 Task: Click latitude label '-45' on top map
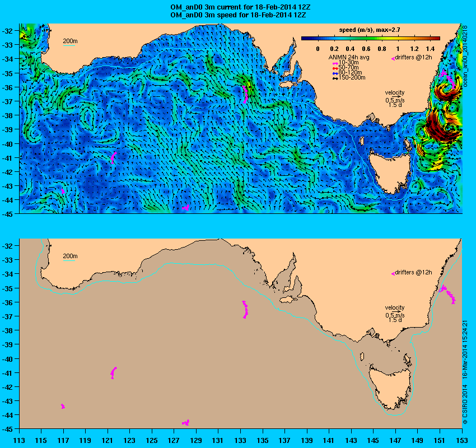(x=8, y=214)
